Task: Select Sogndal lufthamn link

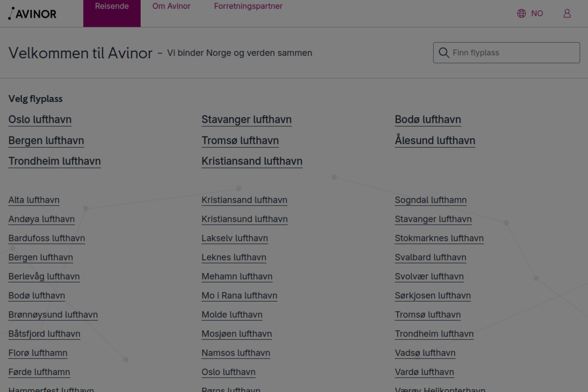Action: 430,200
